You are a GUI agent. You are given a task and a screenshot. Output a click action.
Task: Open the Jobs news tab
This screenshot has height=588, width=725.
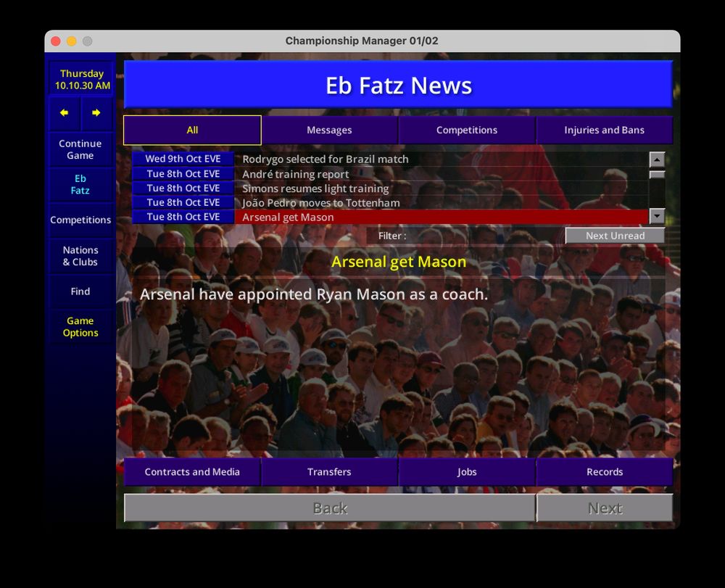tap(466, 472)
